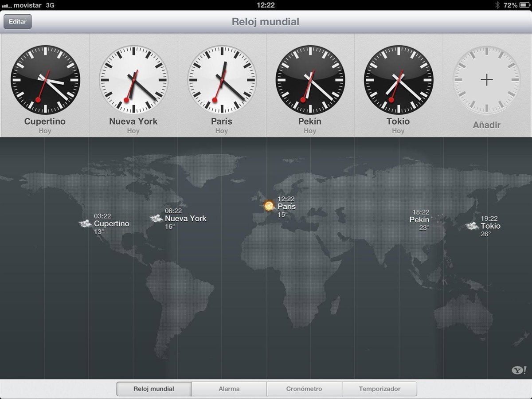
Task: Tap the sun weather icon over París
Action: pyautogui.click(x=269, y=206)
